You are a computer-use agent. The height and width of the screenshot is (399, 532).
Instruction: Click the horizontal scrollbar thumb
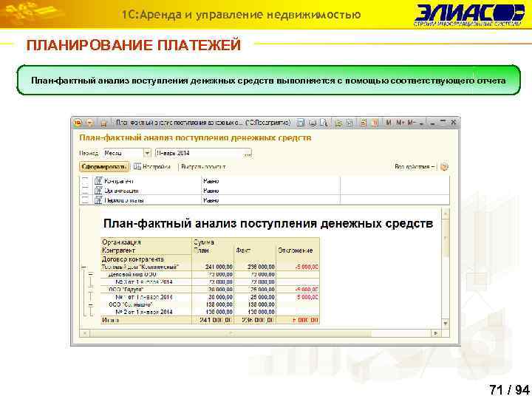(x=231, y=333)
